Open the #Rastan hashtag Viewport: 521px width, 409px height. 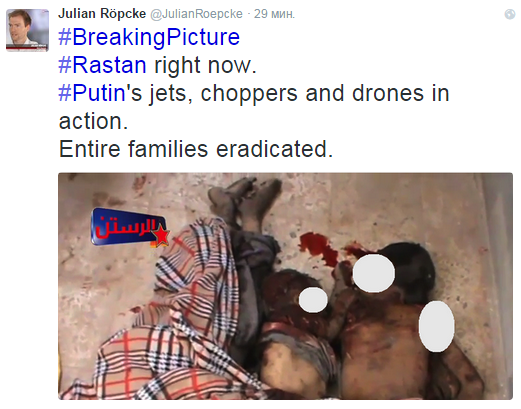(x=102, y=65)
